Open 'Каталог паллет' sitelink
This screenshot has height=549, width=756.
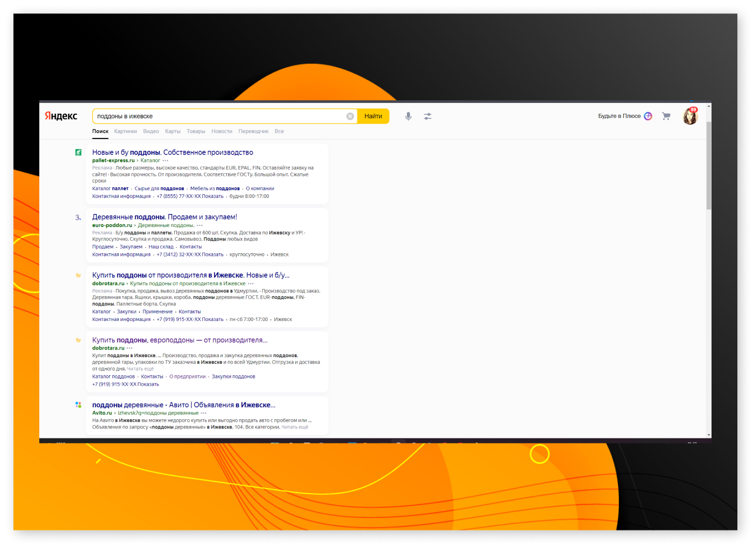pos(110,189)
